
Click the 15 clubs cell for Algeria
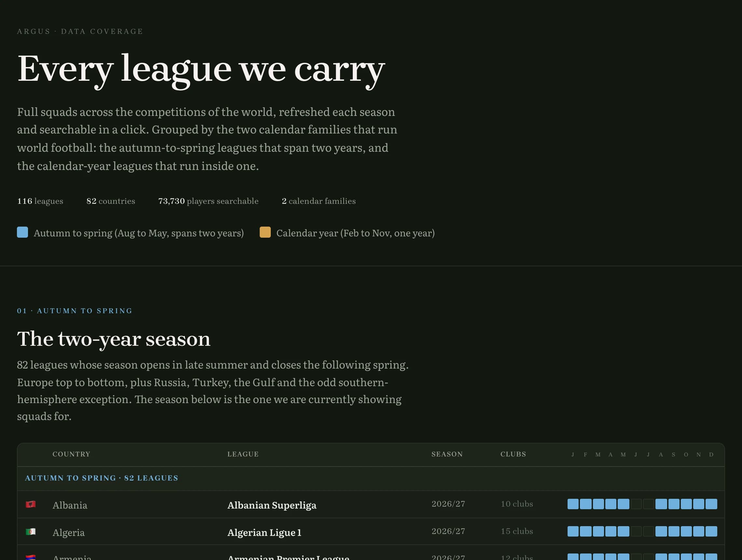516,531
